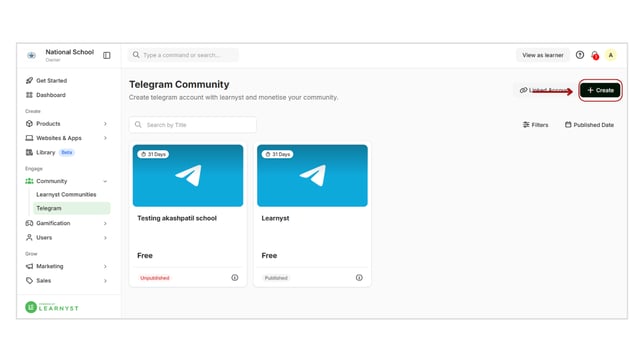Select the Telegram submenu item
The image size is (644, 362).
pyautogui.click(x=71, y=208)
